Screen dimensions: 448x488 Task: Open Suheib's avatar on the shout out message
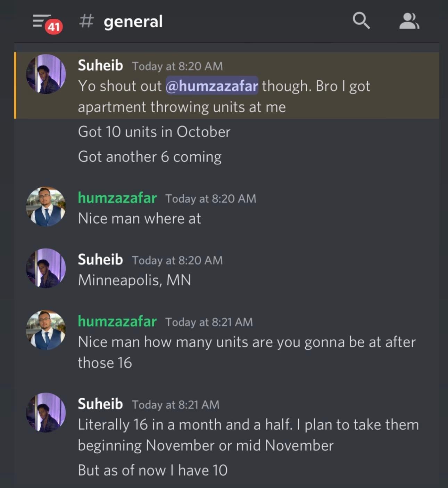click(x=46, y=74)
